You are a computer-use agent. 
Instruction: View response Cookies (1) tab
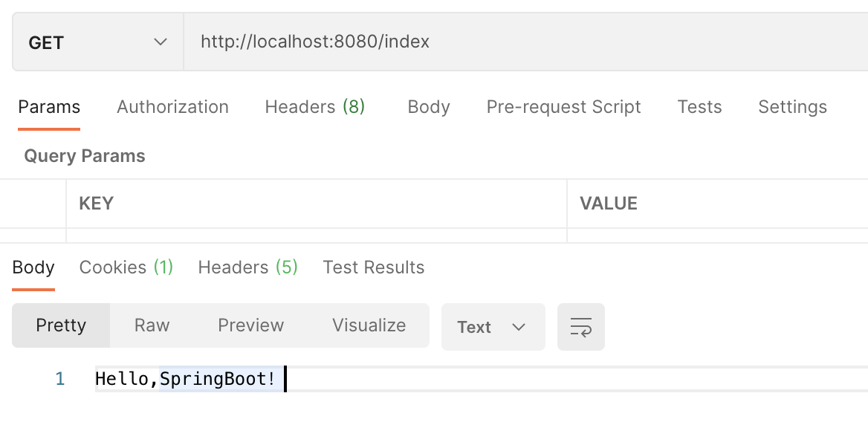126,267
